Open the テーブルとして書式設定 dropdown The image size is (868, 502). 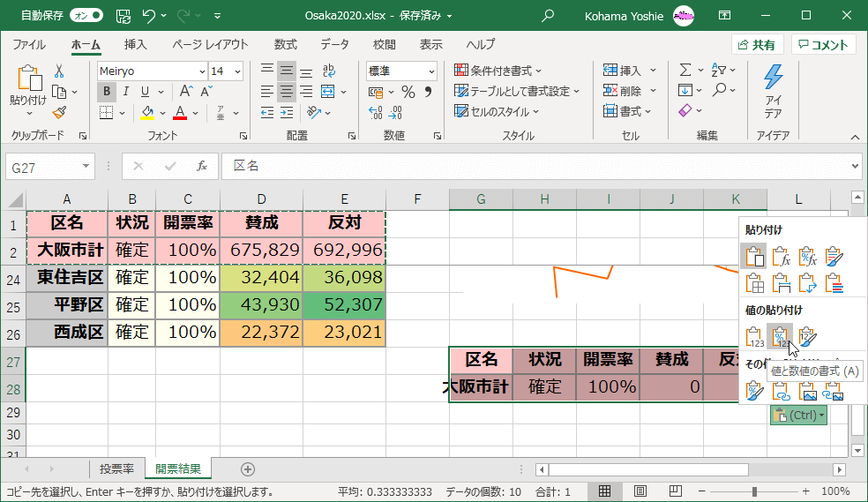[517, 92]
